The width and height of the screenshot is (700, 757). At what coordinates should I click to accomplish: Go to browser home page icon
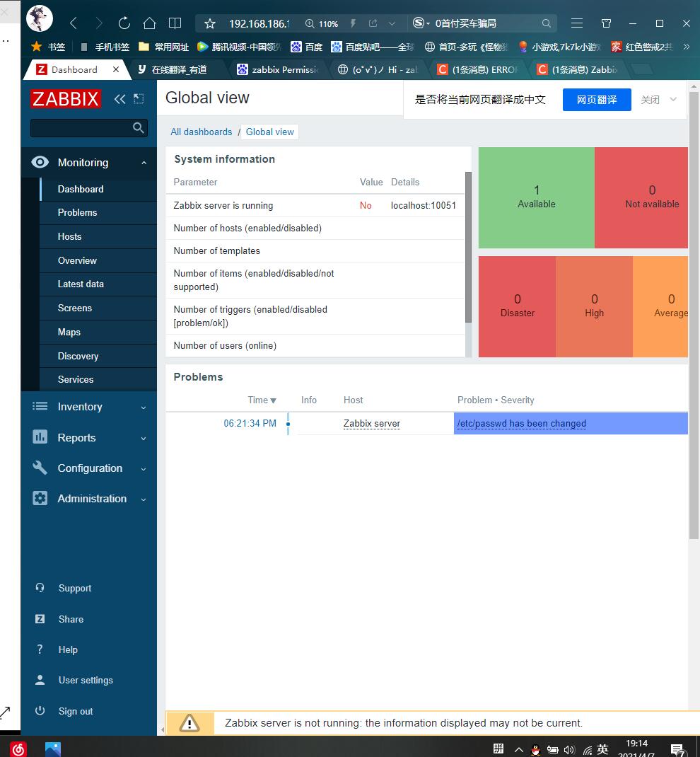coord(150,23)
